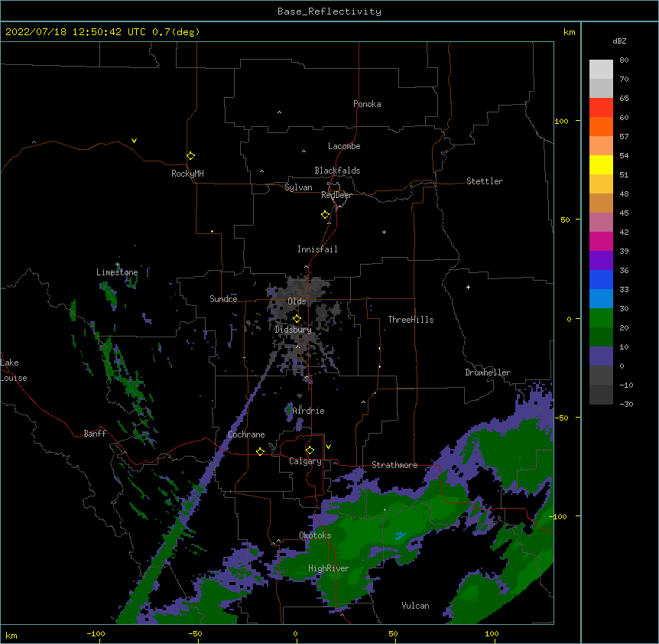
Task: Click the Limestone label
Action: coord(117,272)
